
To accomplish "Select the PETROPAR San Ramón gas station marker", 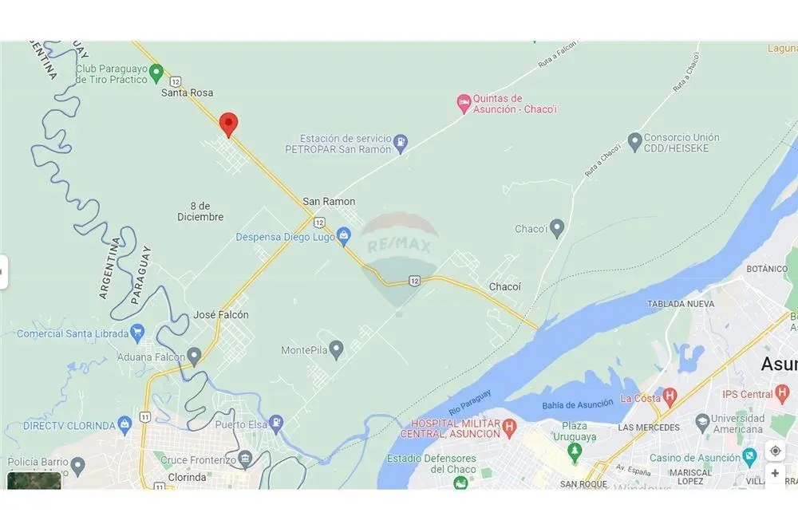I will pos(401,143).
